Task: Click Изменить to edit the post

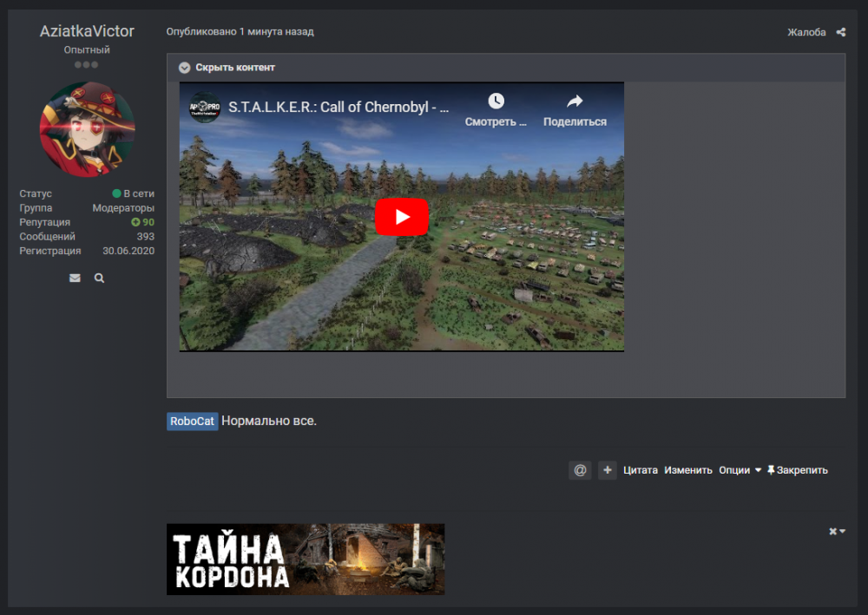Action: tap(688, 470)
